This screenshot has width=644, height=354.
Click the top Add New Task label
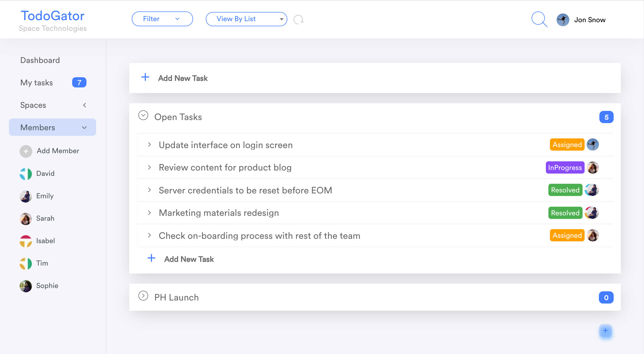[x=183, y=78]
